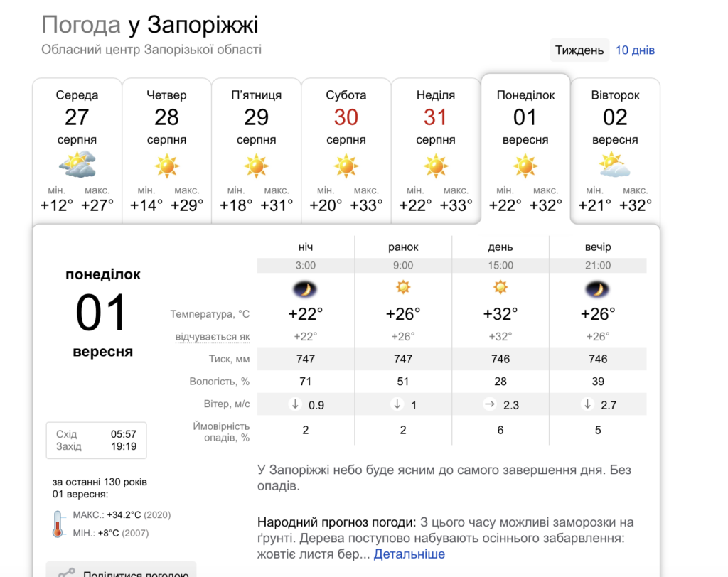Select the Понеділок 01 вересня tab
Viewport: 728px width, 577px height.
coord(525,151)
